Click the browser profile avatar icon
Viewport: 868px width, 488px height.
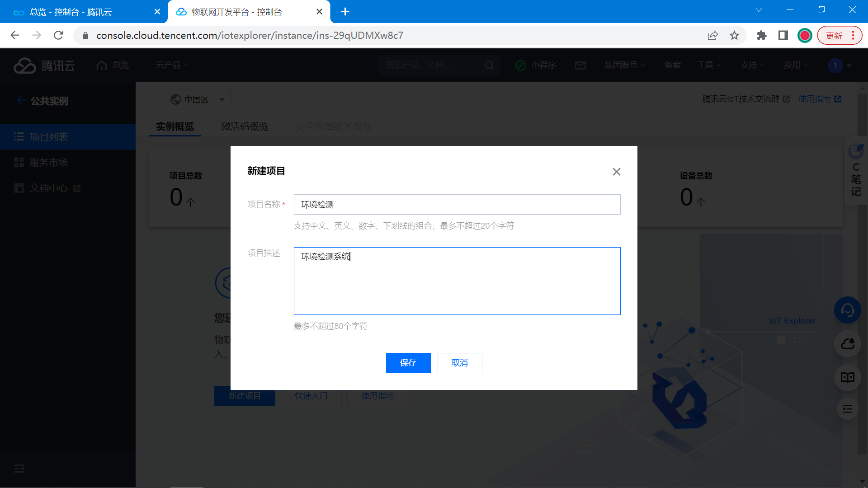(x=805, y=35)
